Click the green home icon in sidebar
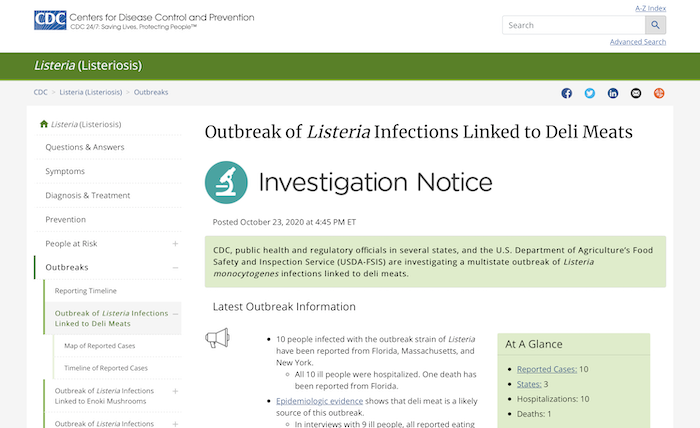The width and height of the screenshot is (700, 428). click(x=44, y=124)
